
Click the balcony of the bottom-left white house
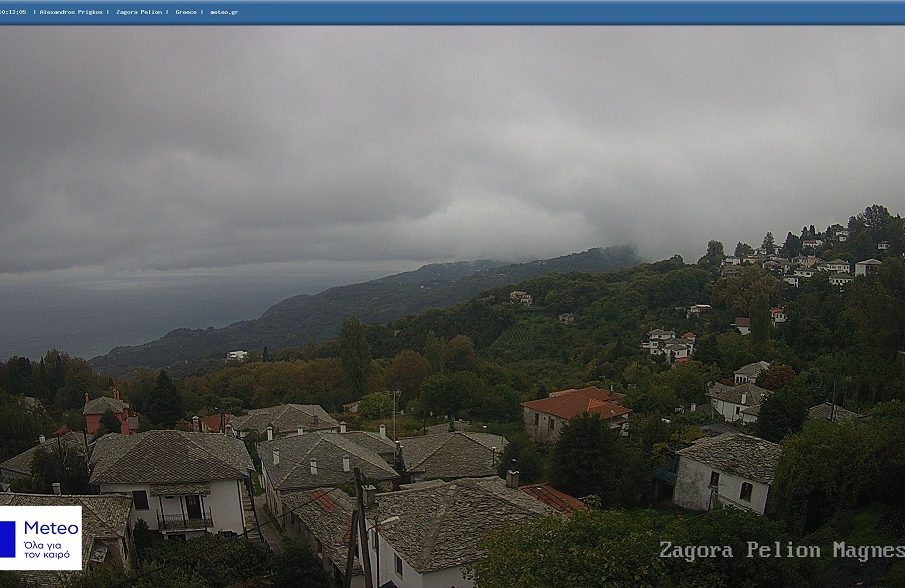pyautogui.click(x=185, y=520)
